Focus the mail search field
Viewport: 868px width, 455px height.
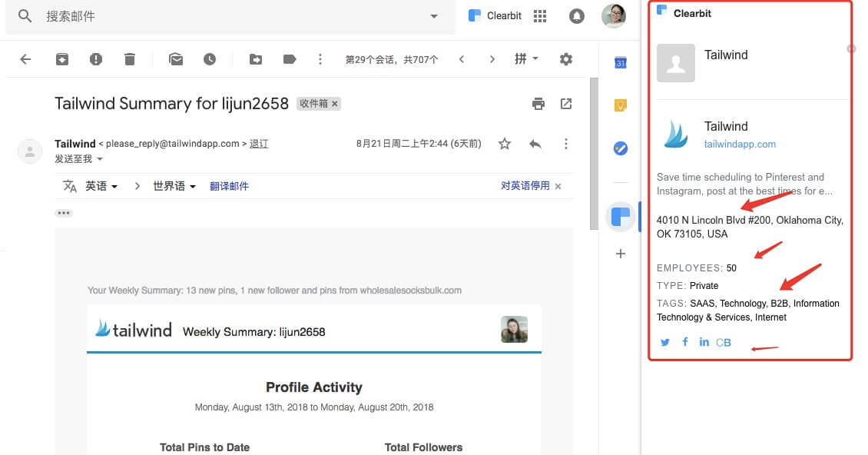point(230,17)
